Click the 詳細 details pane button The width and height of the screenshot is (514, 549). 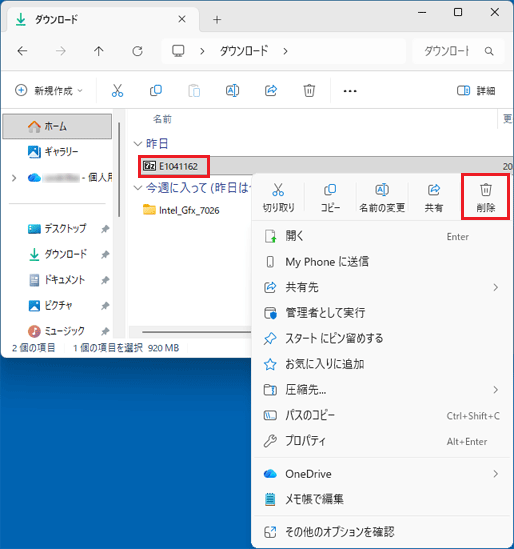[476, 91]
